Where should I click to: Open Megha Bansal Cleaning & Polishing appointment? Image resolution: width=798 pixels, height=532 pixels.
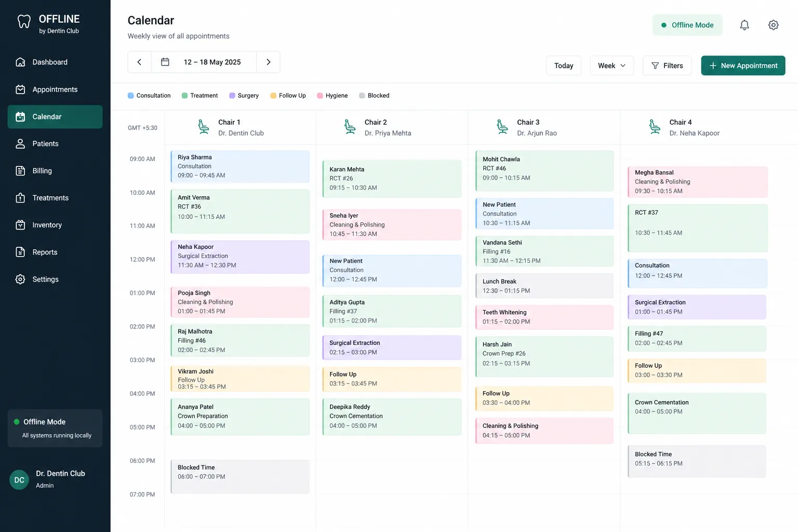698,182
